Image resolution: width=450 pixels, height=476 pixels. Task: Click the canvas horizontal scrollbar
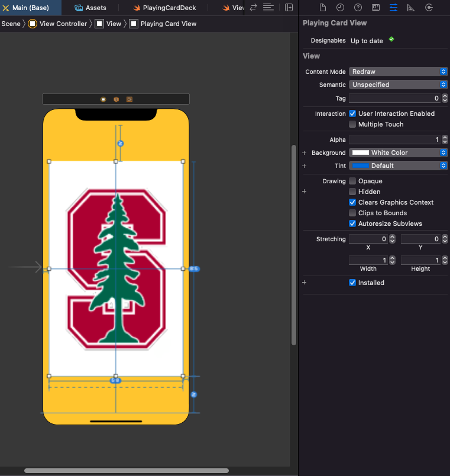click(x=127, y=471)
